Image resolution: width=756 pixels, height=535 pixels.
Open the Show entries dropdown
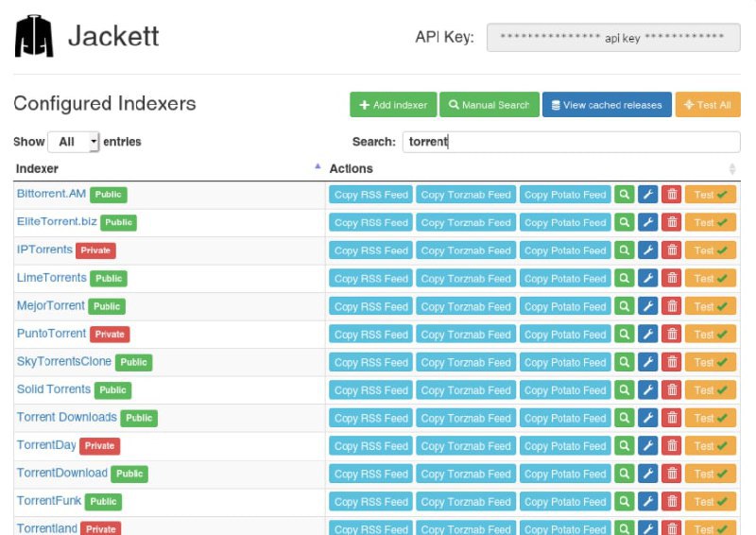(74, 142)
